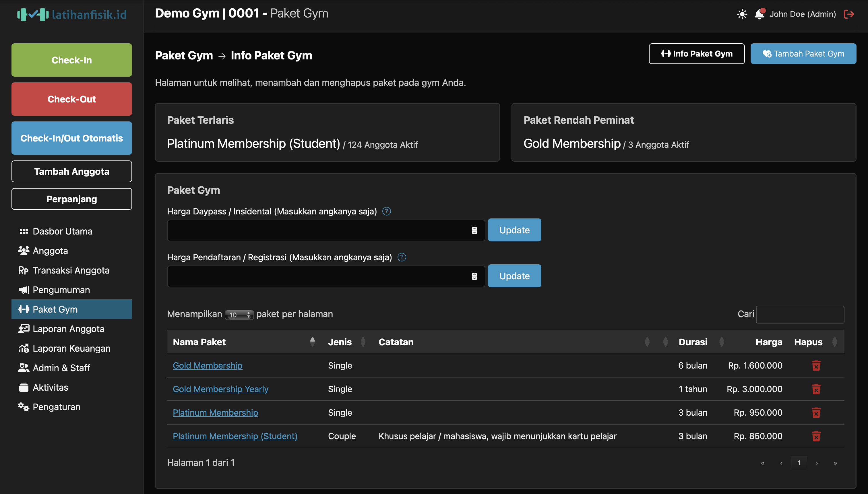Open notifications via the bell icon
This screenshot has width=868, height=494.
[x=759, y=14]
